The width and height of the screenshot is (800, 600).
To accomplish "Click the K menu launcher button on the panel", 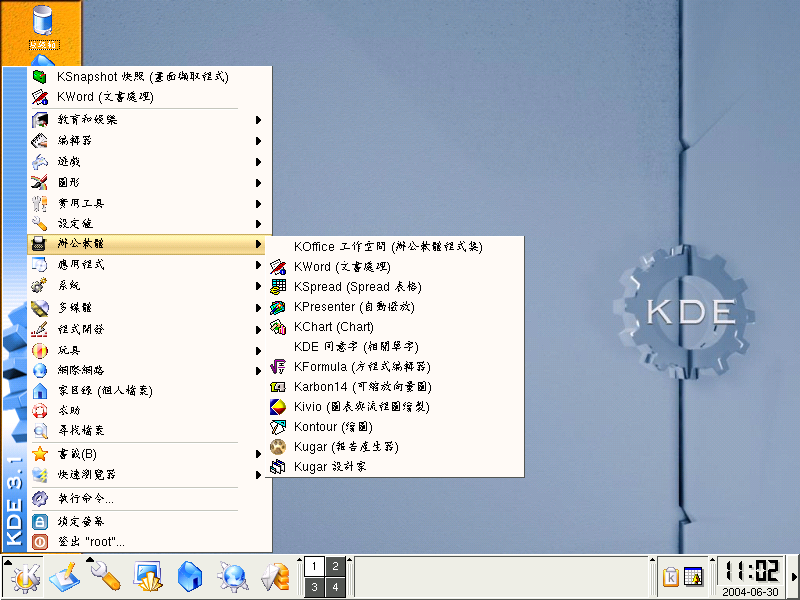I will (x=25, y=576).
